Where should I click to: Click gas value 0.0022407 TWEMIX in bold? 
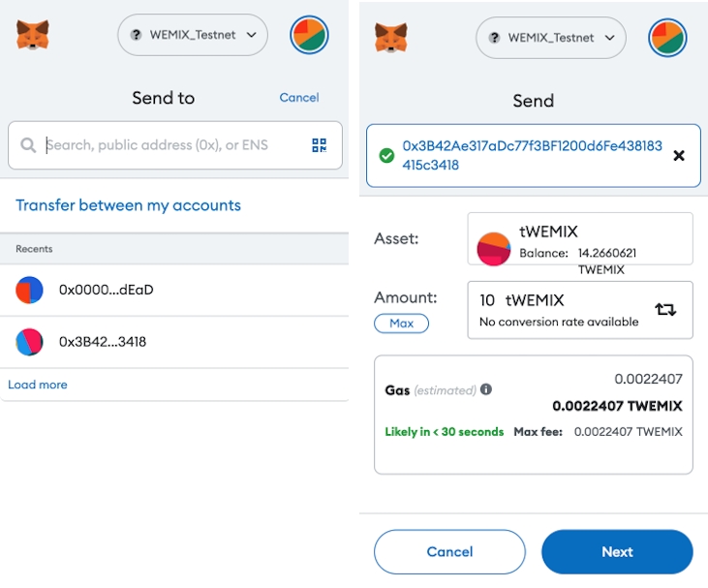[617, 406]
